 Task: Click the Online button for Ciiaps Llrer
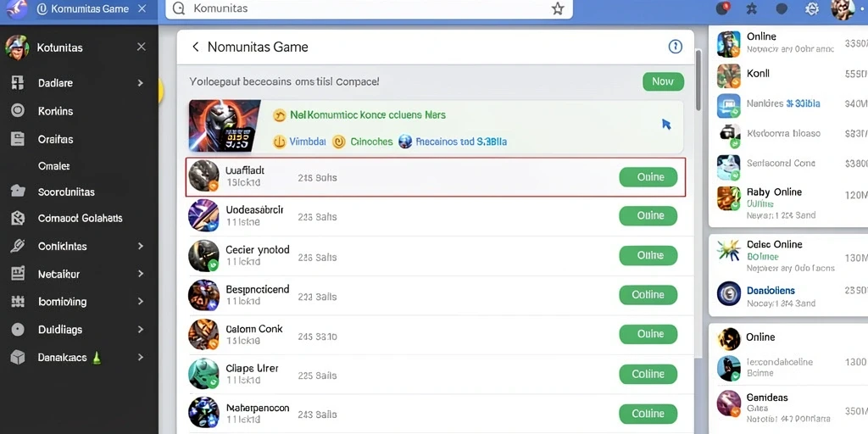648,374
